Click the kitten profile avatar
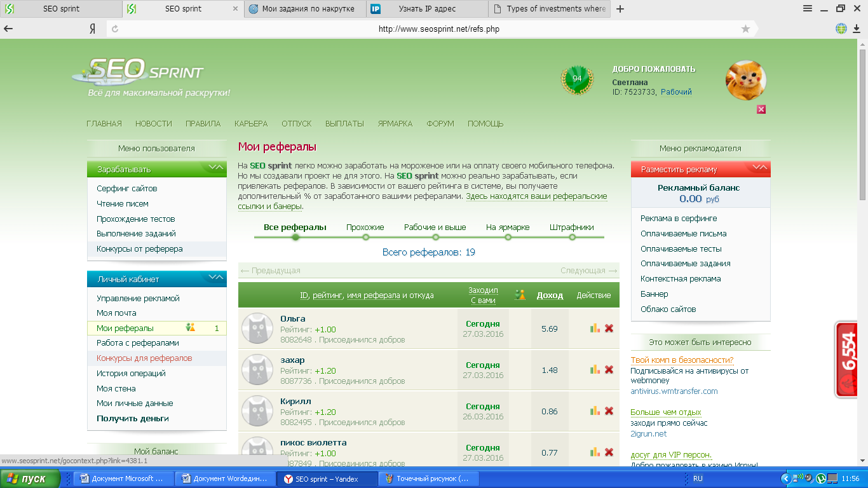 (x=746, y=81)
